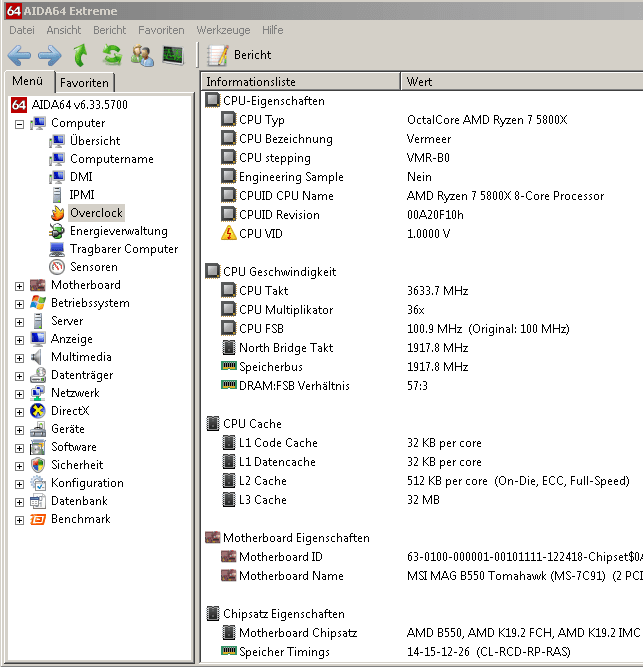643x667 pixels.
Task: Expand the Betriebssystem tree node
Action: pos(19,304)
